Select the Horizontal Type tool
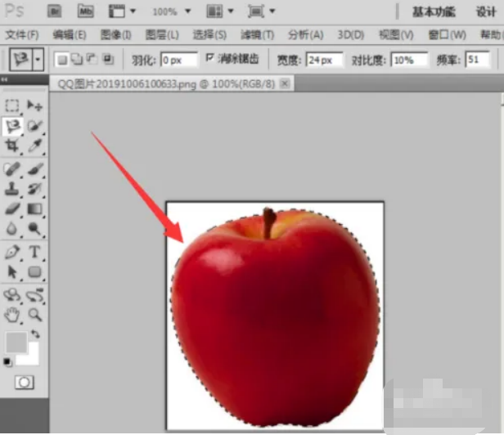Screen dimensions: 504x435 tap(34, 252)
